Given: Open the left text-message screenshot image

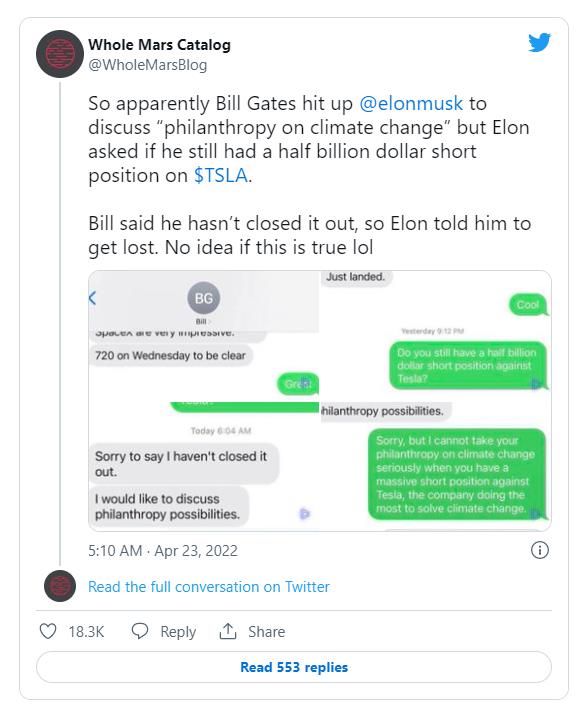Looking at the screenshot, I should pos(203,400).
